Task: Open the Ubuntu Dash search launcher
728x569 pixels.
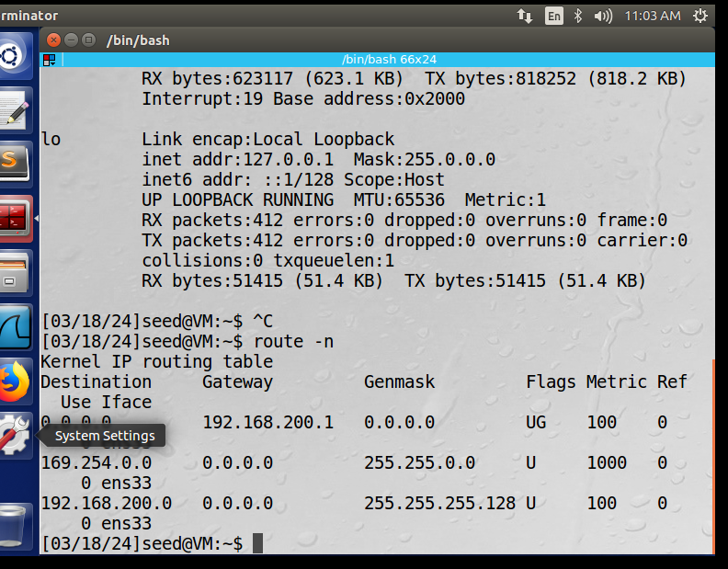Action: coord(15,57)
